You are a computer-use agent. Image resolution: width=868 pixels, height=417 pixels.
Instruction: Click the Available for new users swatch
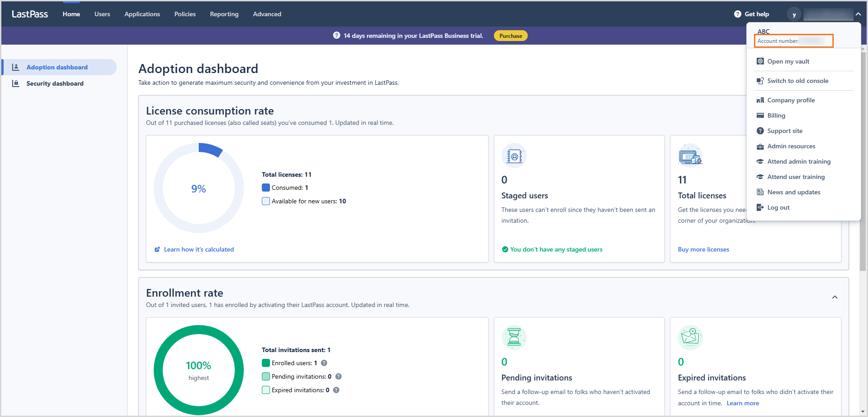(x=266, y=201)
